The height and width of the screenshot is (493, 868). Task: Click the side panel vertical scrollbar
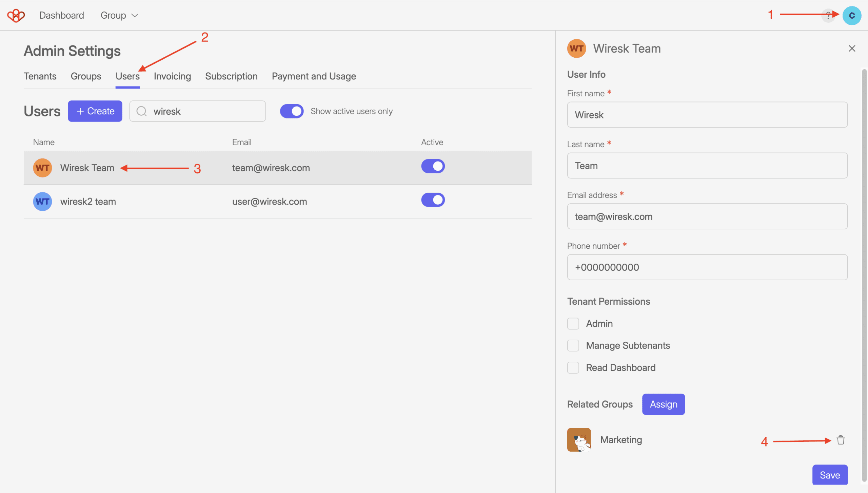(x=864, y=275)
